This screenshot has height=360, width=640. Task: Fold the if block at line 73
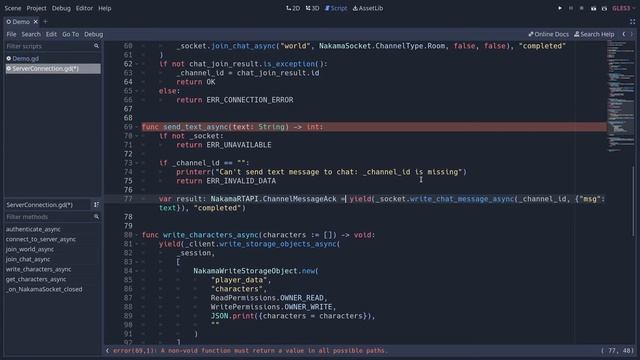[137, 163]
